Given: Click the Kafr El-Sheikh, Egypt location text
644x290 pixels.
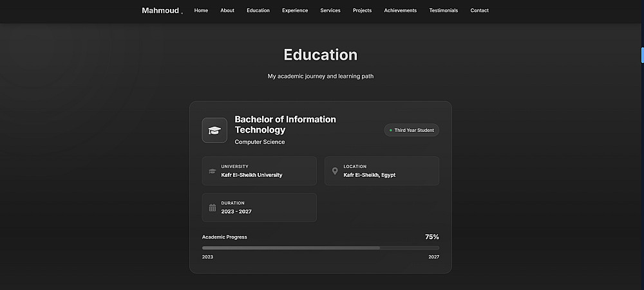Looking at the screenshot, I should click(x=369, y=175).
